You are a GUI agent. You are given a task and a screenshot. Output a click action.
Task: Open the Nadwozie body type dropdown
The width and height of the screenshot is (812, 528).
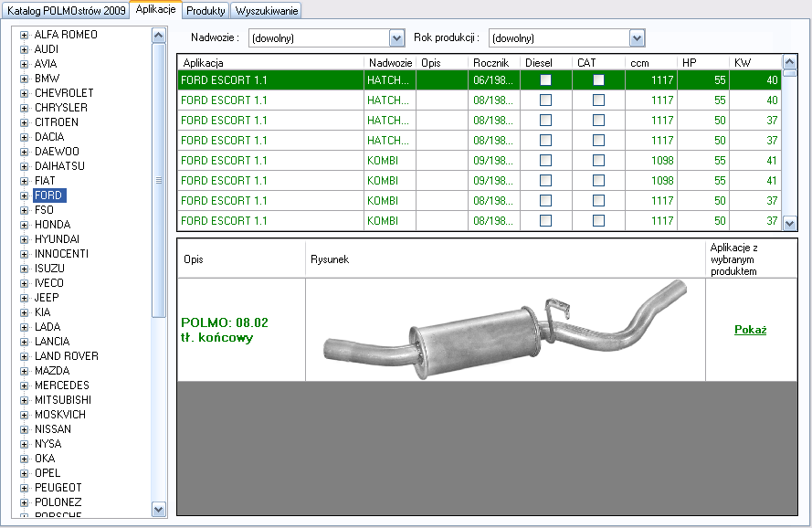396,37
